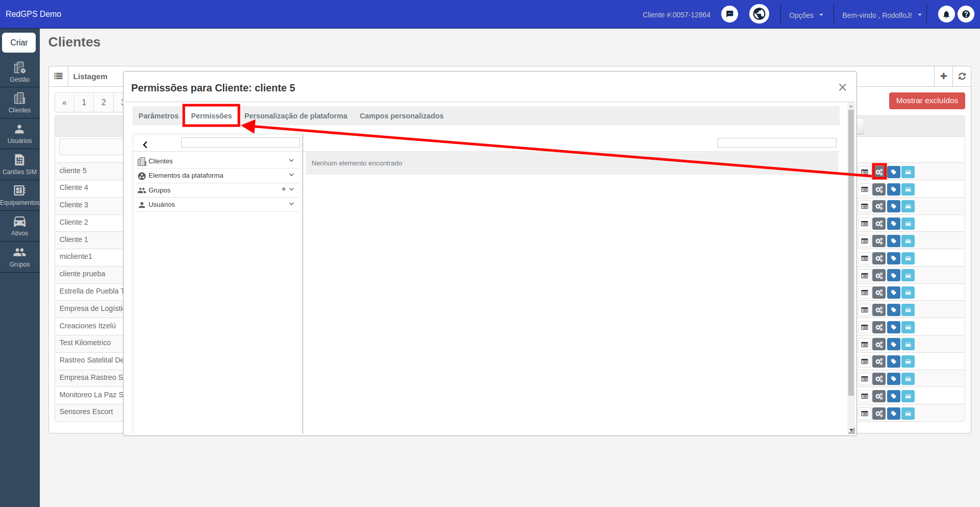Image resolution: width=980 pixels, height=507 pixels.
Task: Go to previous page with « button
Action: pyautogui.click(x=64, y=102)
